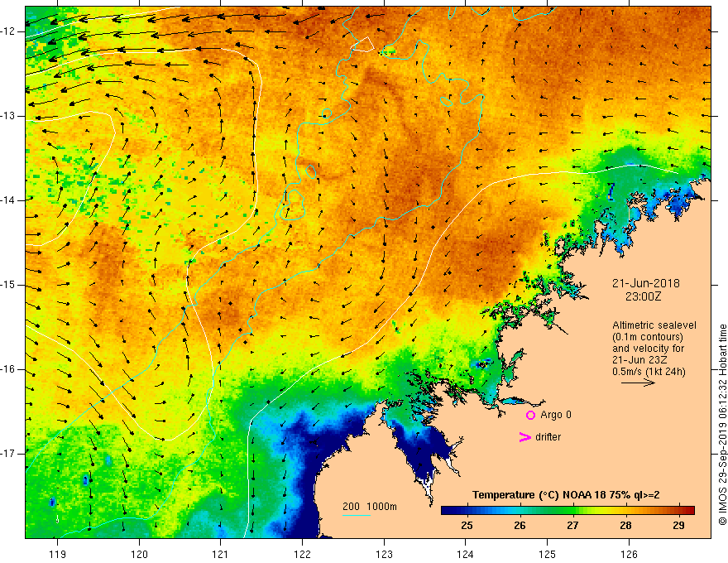The image size is (728, 563).
Task: Click the '200 1000m' depth contour label
Action: (x=370, y=507)
